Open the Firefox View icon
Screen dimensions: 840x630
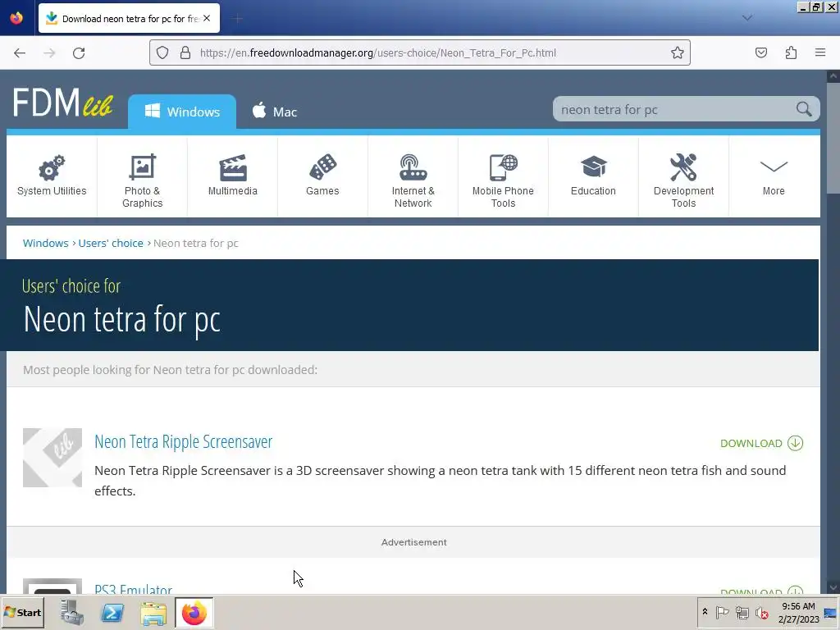[x=16, y=18]
